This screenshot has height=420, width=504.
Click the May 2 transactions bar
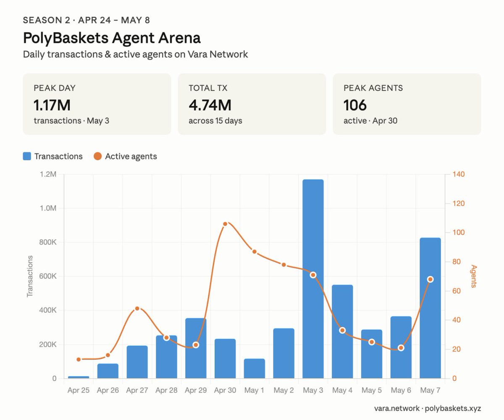[283, 353]
